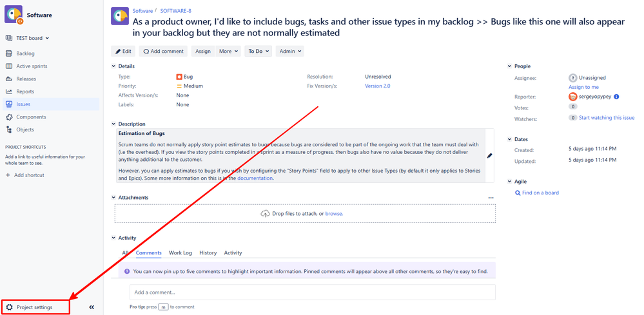
Task: Click the issue header project avatar
Action: point(120,16)
